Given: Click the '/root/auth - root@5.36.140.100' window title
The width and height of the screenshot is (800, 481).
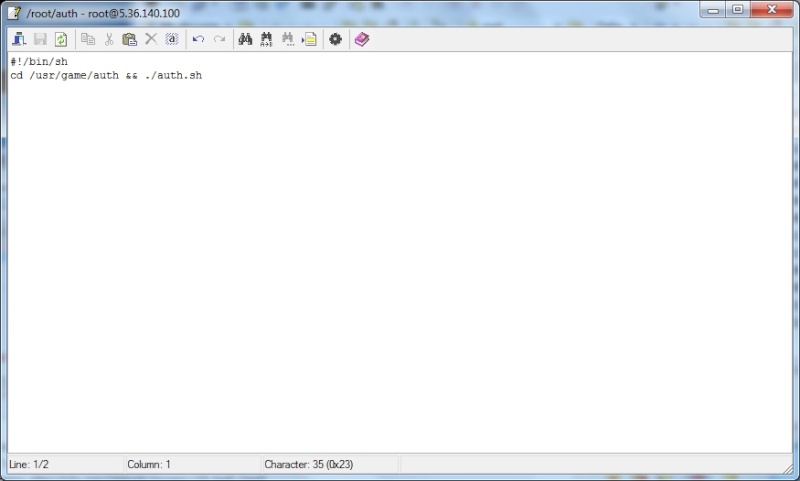Looking at the screenshot, I should click(104, 13).
